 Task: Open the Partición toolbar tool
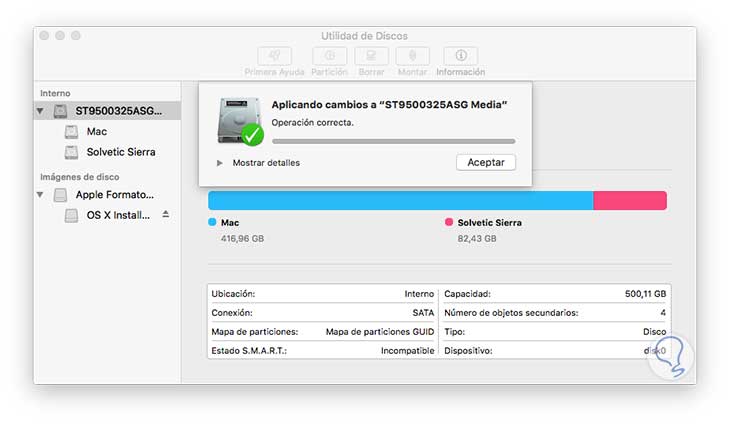[x=330, y=56]
